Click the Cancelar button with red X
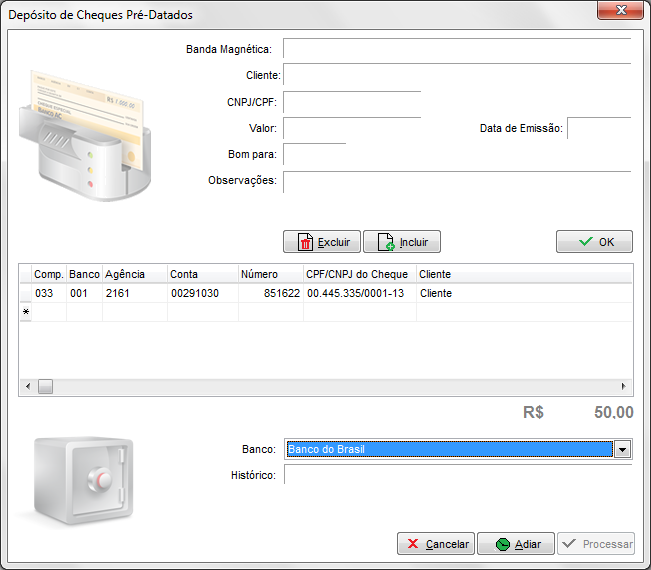 pyautogui.click(x=436, y=544)
